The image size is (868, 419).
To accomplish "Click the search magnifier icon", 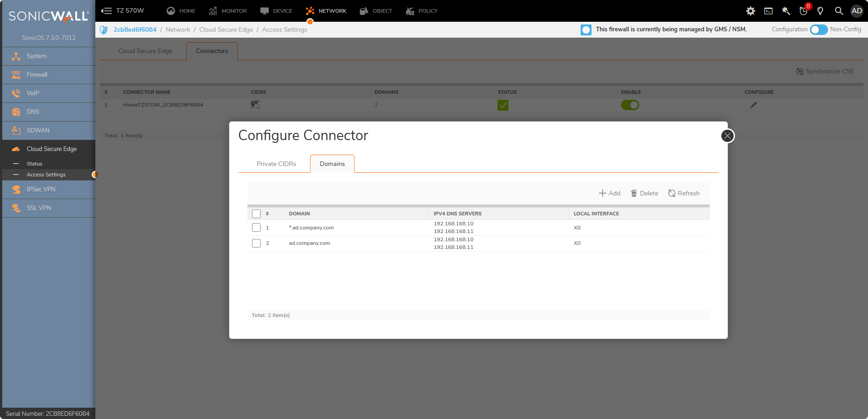I will point(838,11).
